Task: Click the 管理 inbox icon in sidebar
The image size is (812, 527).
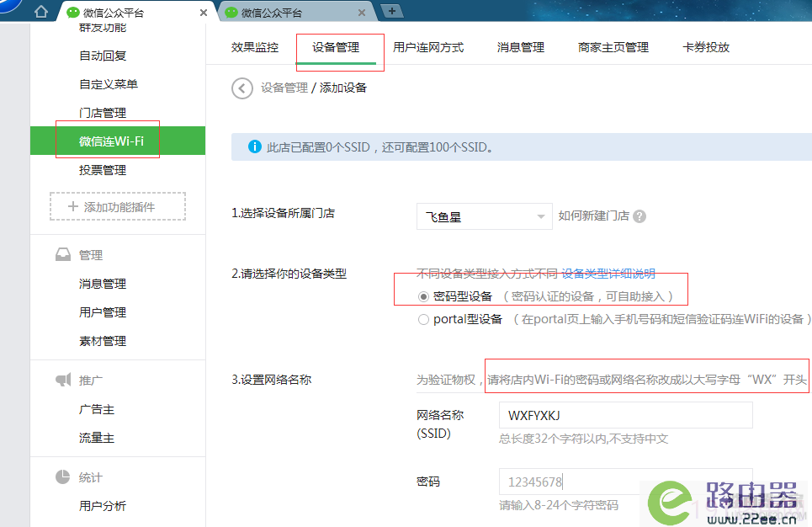Action: (x=62, y=254)
